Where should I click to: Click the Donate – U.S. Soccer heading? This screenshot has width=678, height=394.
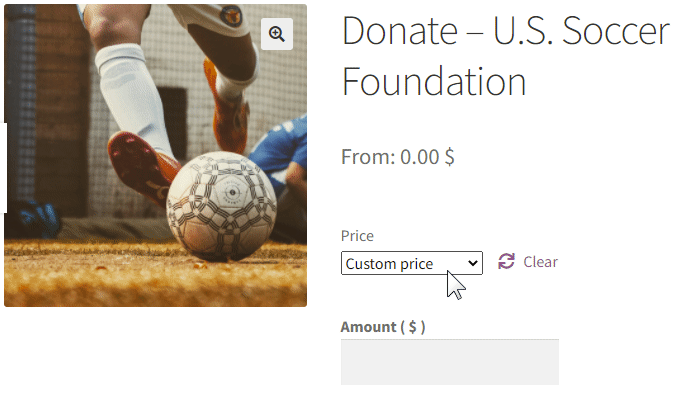(x=505, y=31)
